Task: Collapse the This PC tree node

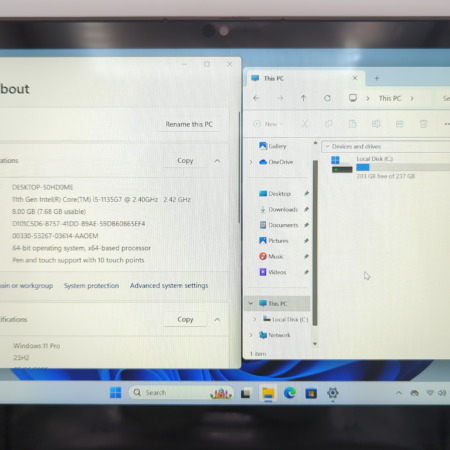Action: click(x=251, y=303)
